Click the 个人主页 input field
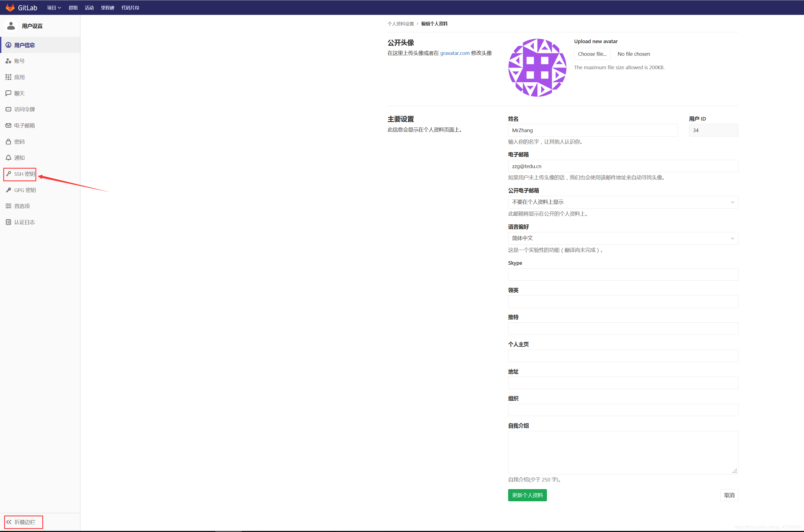Image resolution: width=804 pixels, height=532 pixels. point(623,356)
